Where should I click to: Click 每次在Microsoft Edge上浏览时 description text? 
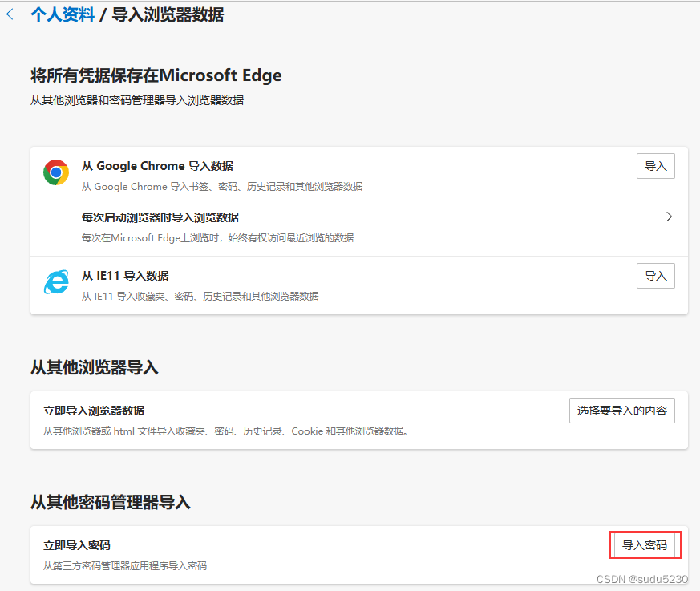[x=217, y=238]
